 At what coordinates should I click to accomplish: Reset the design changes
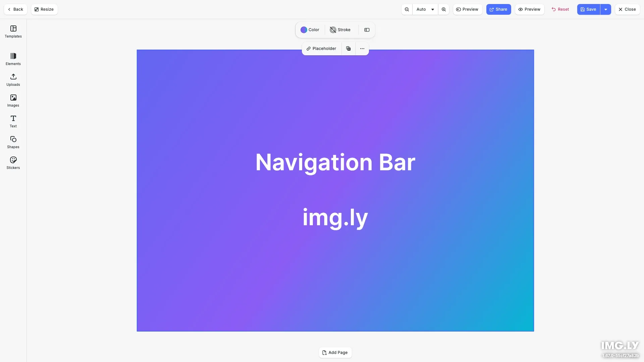560,9
